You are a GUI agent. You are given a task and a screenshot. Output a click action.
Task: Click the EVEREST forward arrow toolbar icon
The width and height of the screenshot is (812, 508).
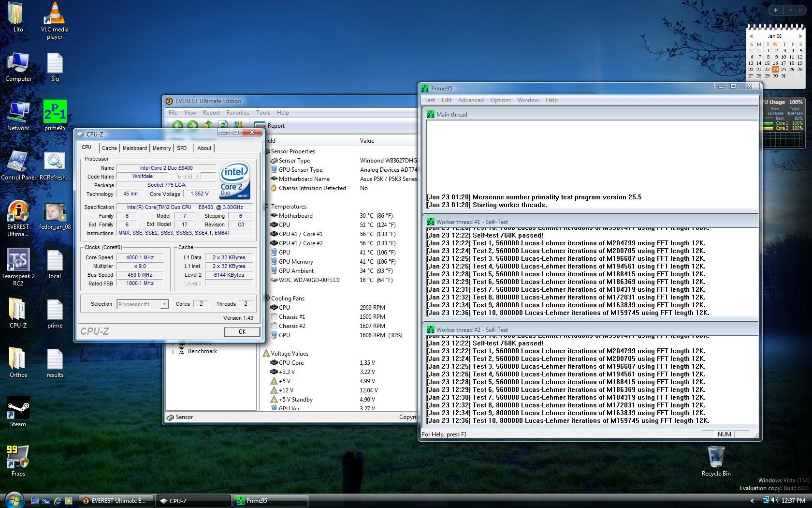192,125
